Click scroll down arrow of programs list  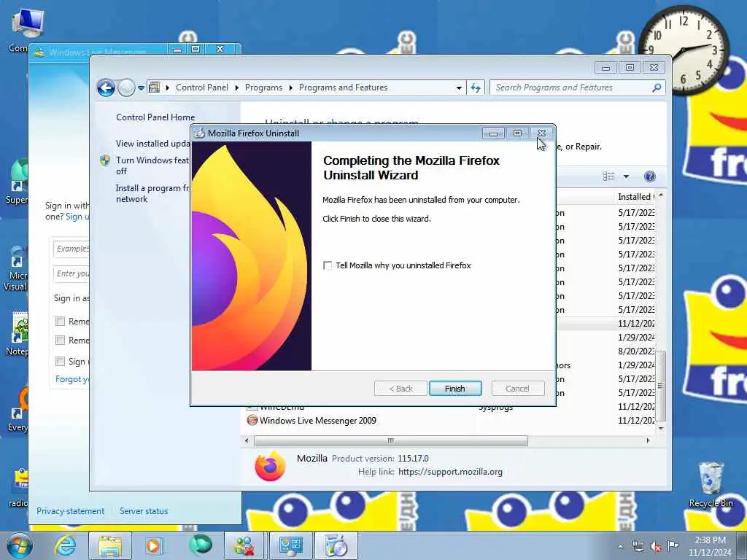(x=661, y=428)
